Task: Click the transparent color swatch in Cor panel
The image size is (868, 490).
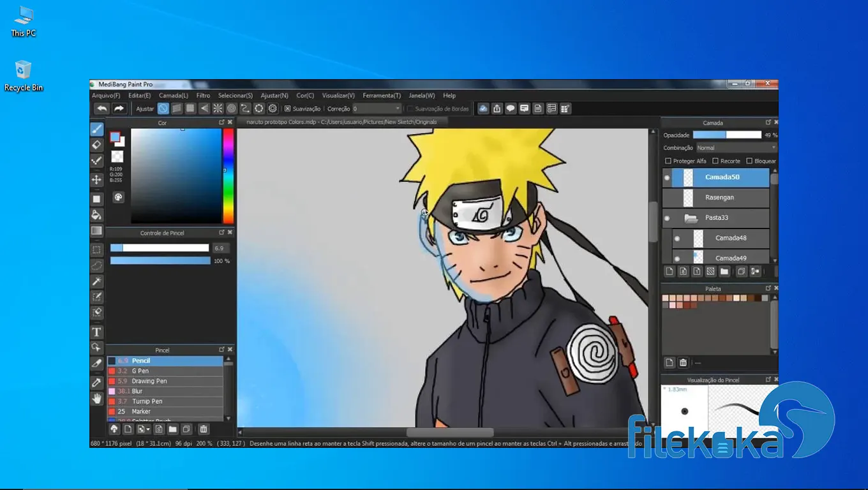Action: click(x=117, y=156)
